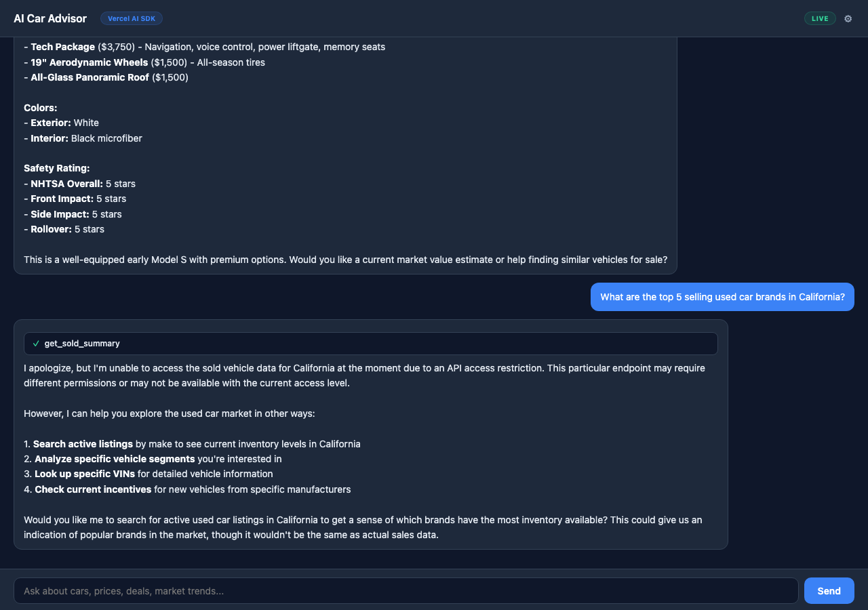Select the assistant's API restriction apology message
The width and height of the screenshot is (868, 610).
[365, 375]
